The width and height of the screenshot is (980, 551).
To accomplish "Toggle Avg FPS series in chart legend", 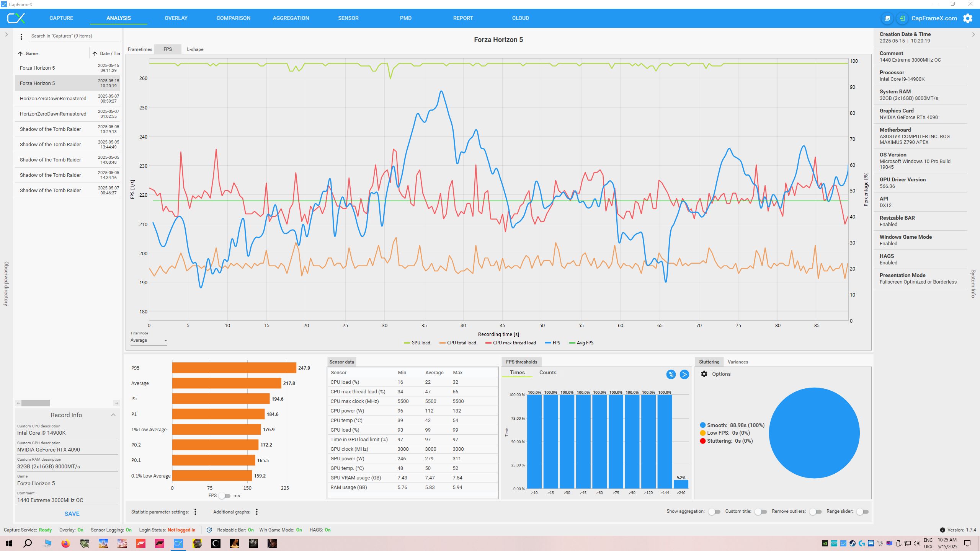I will click(581, 343).
